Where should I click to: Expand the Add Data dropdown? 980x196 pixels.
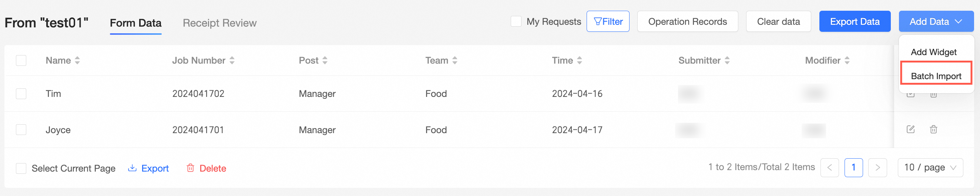[936, 22]
